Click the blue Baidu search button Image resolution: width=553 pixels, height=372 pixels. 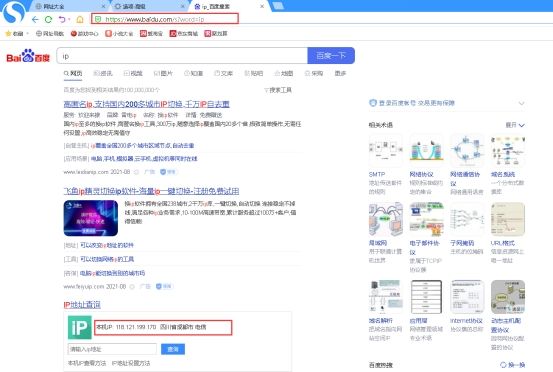point(331,56)
